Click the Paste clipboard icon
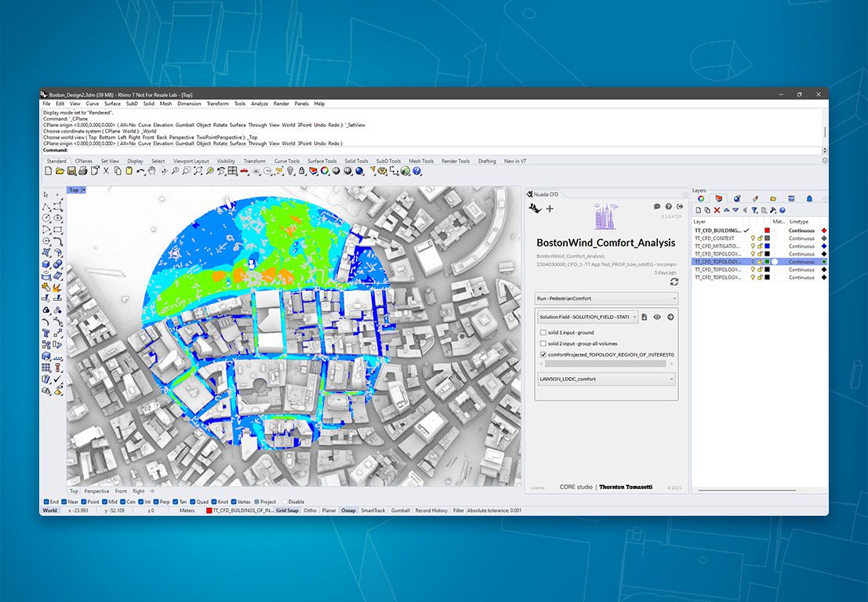The height and width of the screenshot is (602, 868). tap(129, 172)
